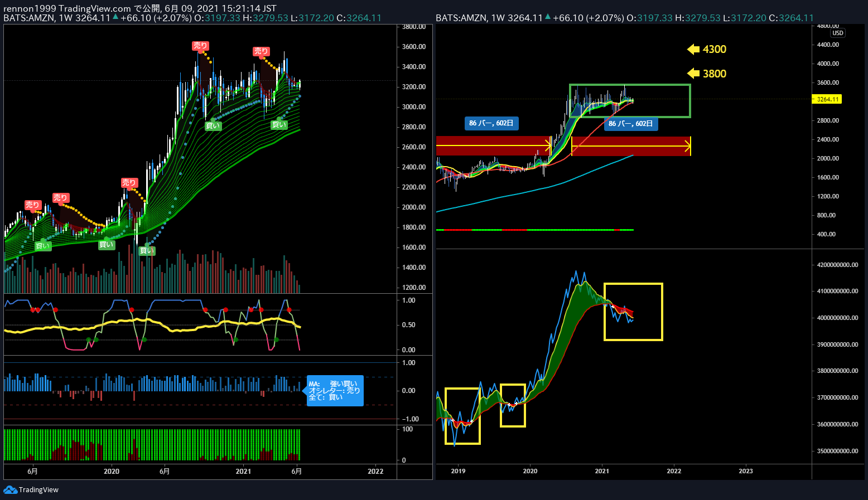Select the 2019 label on the time axis

(x=458, y=471)
